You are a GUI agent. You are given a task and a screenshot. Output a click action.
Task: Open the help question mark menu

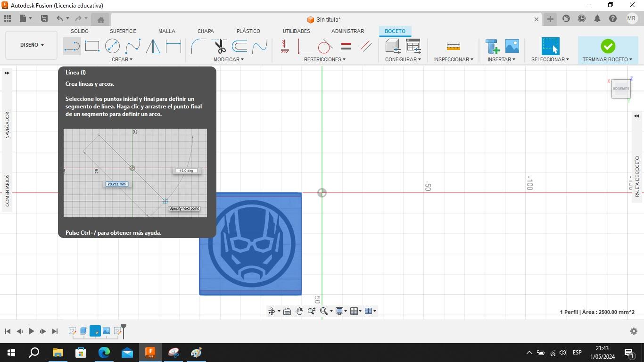coord(613,18)
